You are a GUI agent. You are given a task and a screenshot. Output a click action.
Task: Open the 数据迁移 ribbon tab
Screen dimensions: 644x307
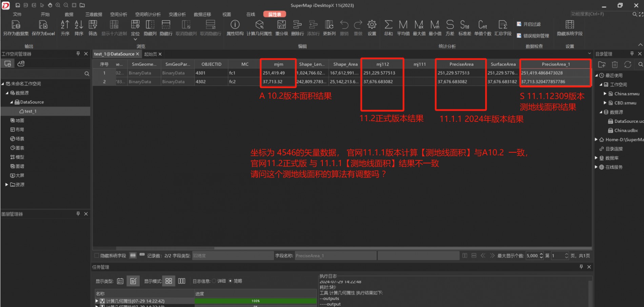click(x=202, y=14)
